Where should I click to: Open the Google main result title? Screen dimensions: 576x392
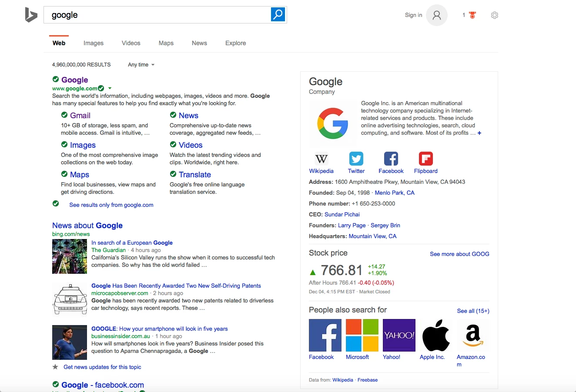point(74,80)
